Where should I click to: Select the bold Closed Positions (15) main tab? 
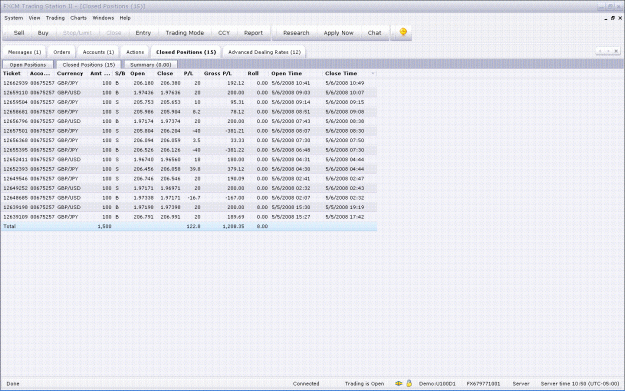[x=186, y=52]
